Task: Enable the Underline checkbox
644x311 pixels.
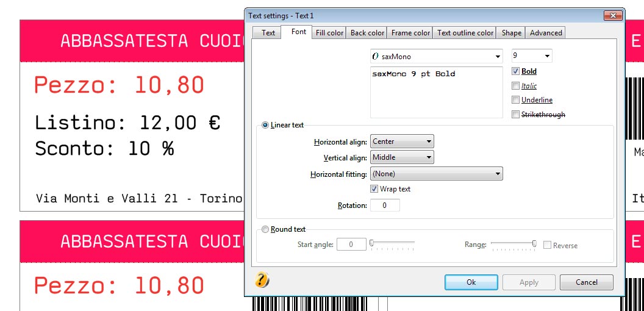Action: pyautogui.click(x=516, y=100)
